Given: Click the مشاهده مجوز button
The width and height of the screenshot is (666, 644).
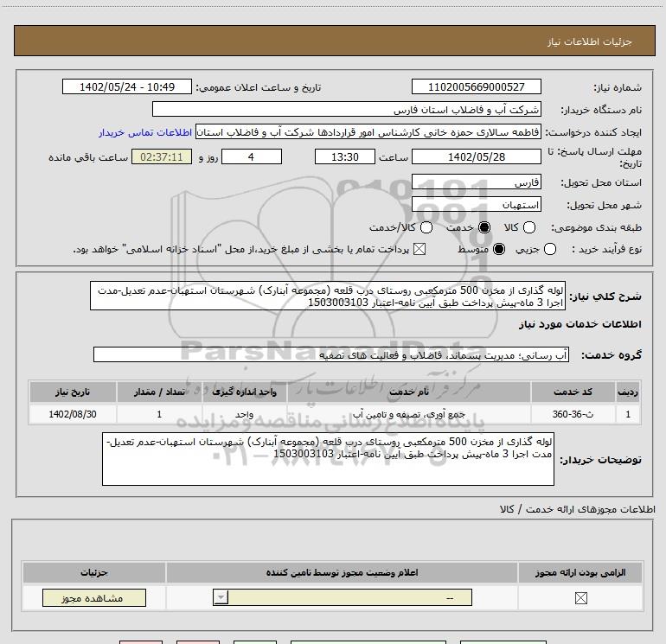Looking at the screenshot, I should (94, 597).
